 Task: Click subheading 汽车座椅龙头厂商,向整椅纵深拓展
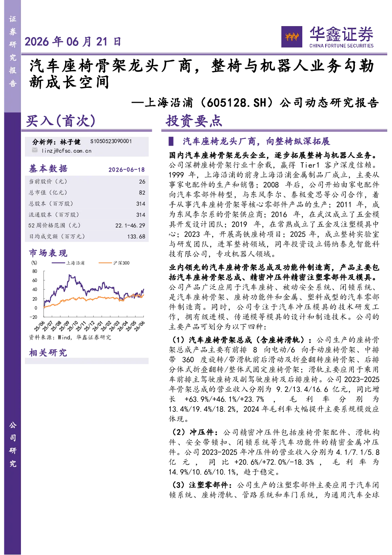(256, 141)
